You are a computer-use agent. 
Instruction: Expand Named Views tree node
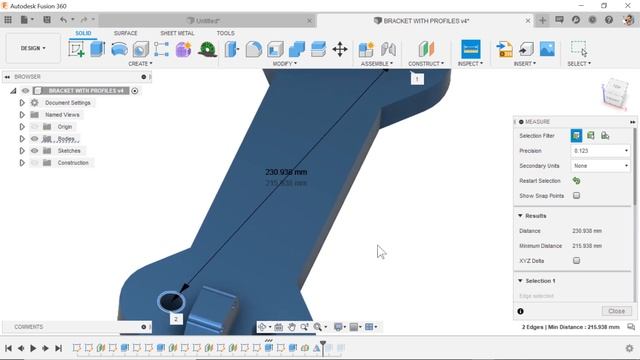click(22, 115)
